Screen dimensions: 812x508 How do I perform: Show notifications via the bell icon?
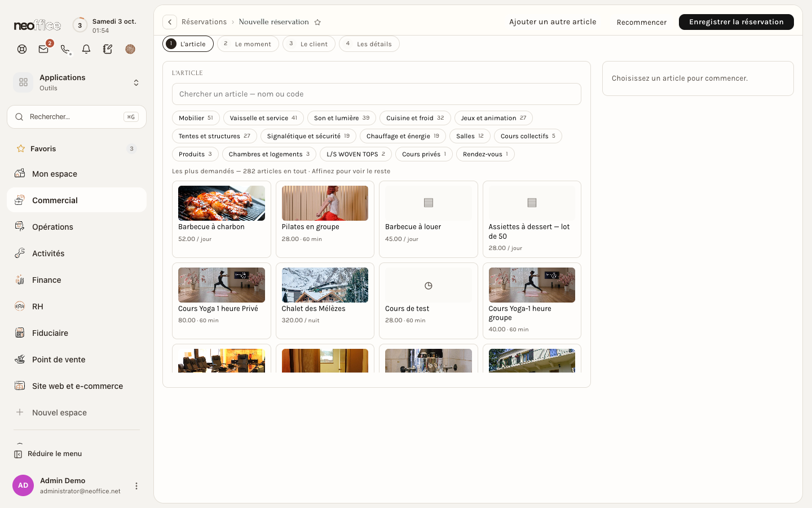86,49
